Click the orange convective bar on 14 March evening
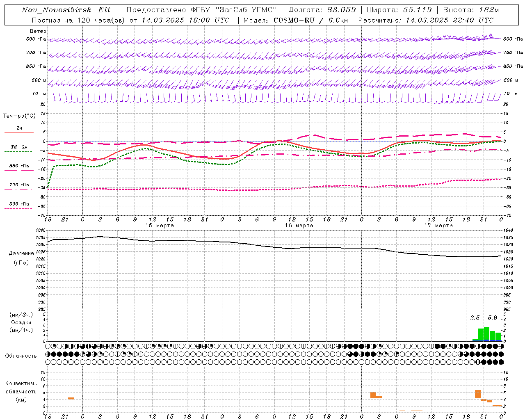Image resolution: width=525 pixels, height=420 pixels. [x=71, y=398]
